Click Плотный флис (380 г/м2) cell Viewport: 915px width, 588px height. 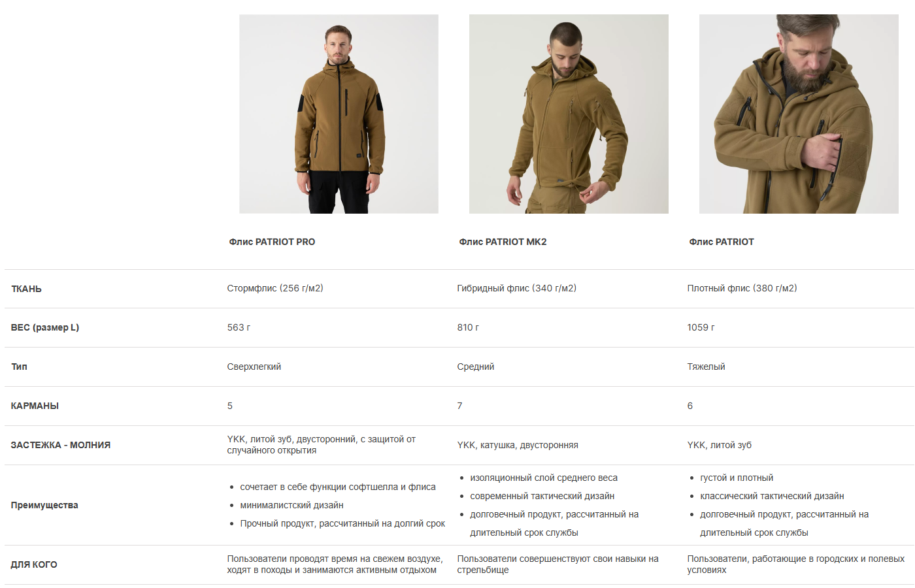[x=742, y=288]
